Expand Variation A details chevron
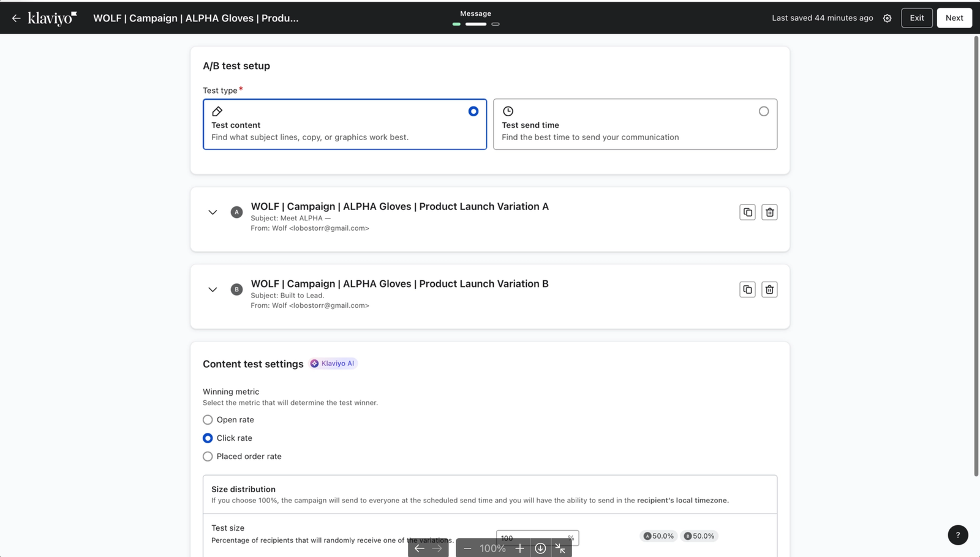This screenshot has width=980, height=557. (x=213, y=212)
